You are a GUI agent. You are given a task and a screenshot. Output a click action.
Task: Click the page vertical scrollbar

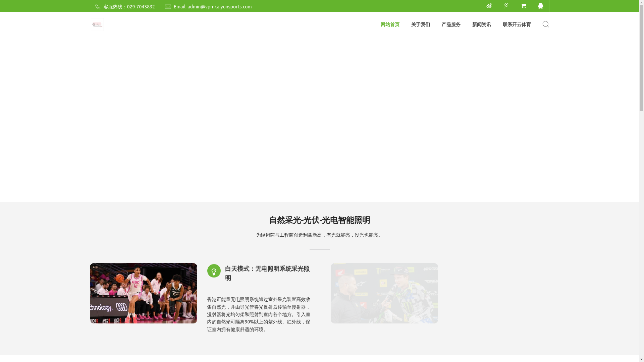click(x=641, y=181)
